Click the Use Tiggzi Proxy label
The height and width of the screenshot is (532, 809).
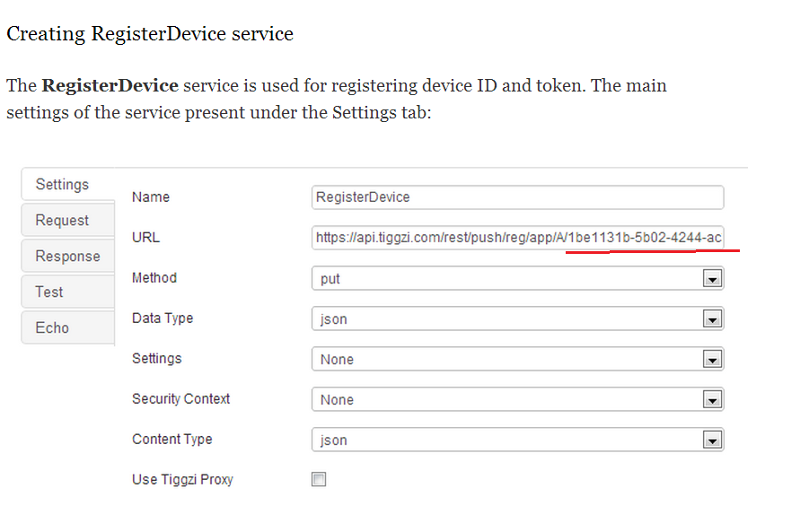(x=182, y=480)
